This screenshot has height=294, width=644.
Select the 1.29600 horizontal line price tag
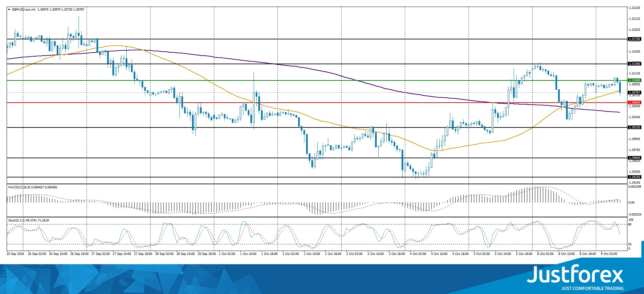click(x=634, y=158)
